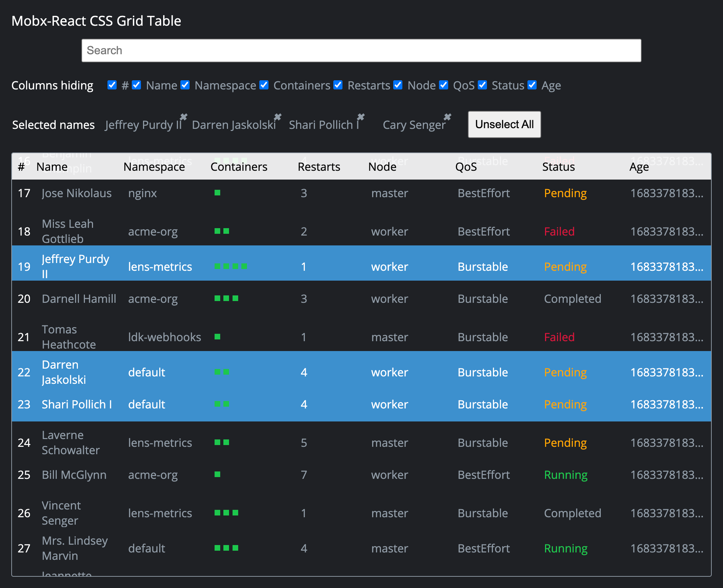Click the nginx namespace cell

click(142, 193)
